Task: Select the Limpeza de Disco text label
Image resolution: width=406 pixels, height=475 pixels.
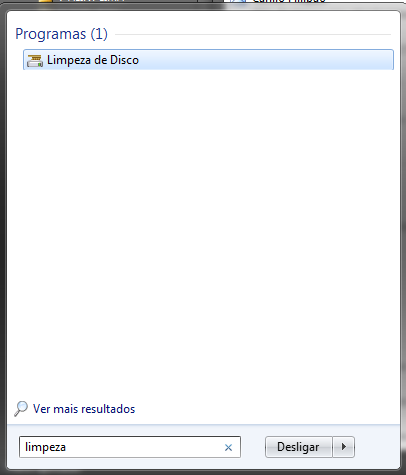Action: pos(93,60)
